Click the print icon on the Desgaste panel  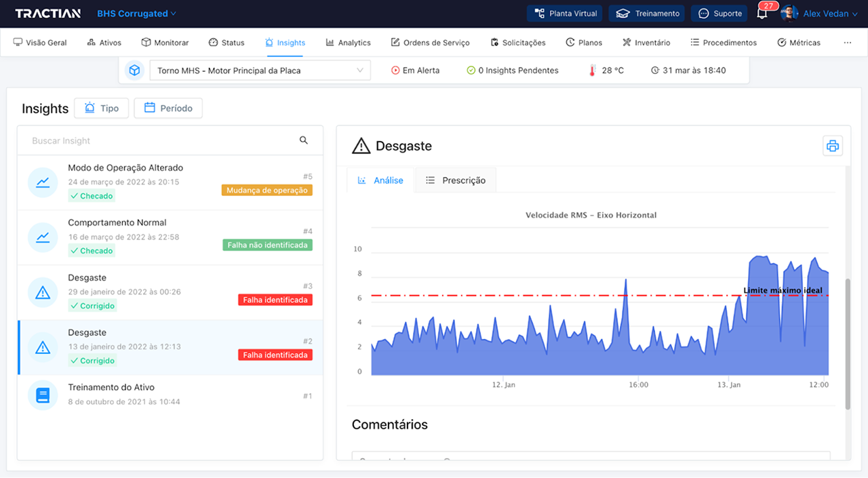click(832, 145)
